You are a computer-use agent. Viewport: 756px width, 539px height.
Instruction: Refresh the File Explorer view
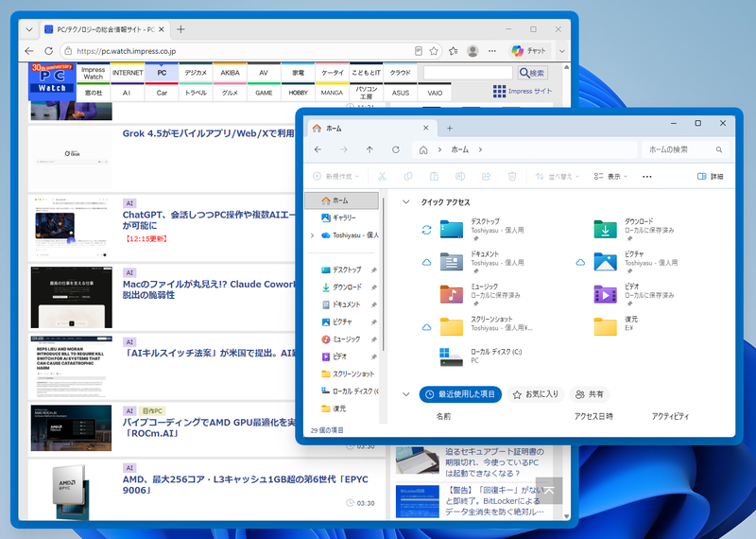click(395, 149)
